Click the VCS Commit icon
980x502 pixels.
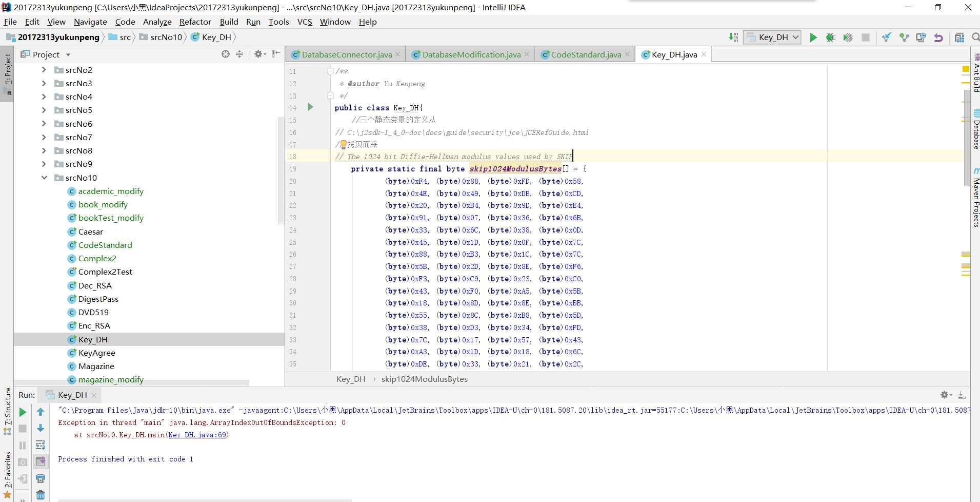coord(904,37)
